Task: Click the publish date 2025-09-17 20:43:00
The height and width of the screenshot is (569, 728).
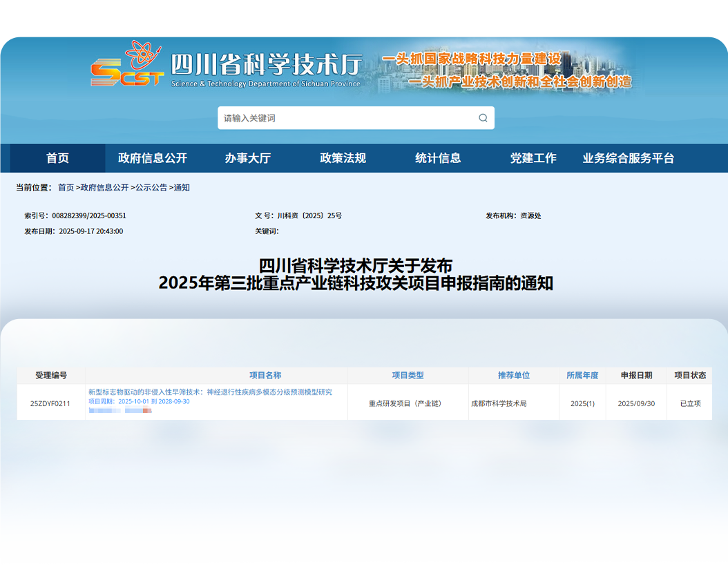Action: pos(91,231)
